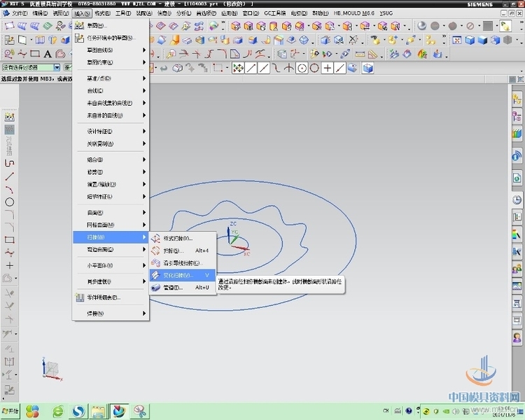Open the HB_MOULD M6.6 menu
Image resolution: width=525 pixels, height=420 pixels.
tap(354, 13)
